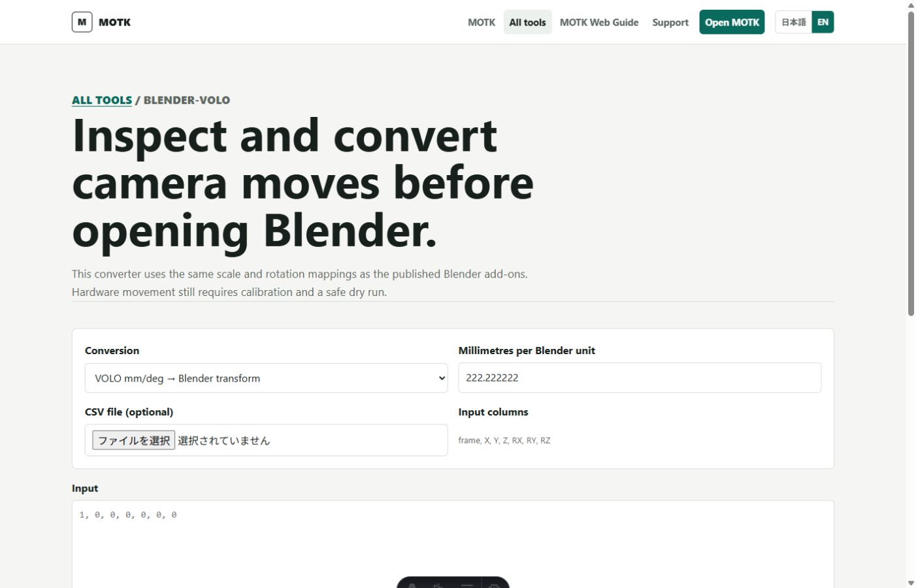Switch language to EN
Image resolution: width=916 pixels, height=588 pixels.
point(823,22)
